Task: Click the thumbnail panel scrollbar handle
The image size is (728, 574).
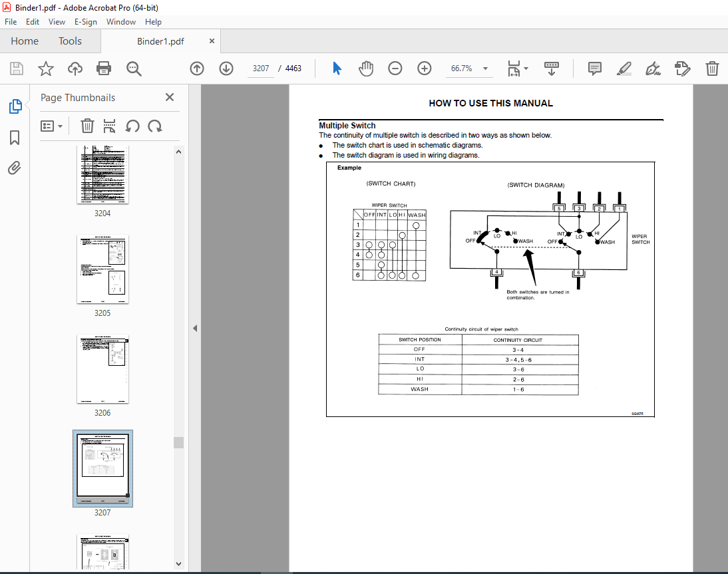Action: pyautogui.click(x=179, y=442)
